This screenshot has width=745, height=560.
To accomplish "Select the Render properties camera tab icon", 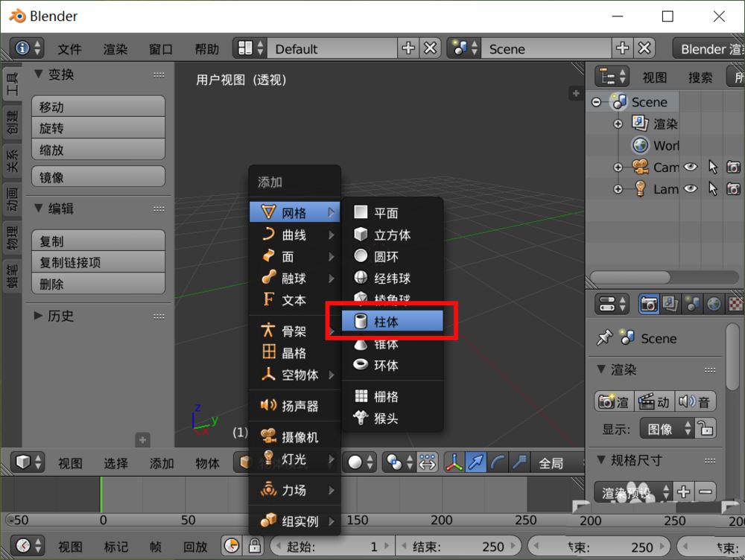I will [x=649, y=304].
